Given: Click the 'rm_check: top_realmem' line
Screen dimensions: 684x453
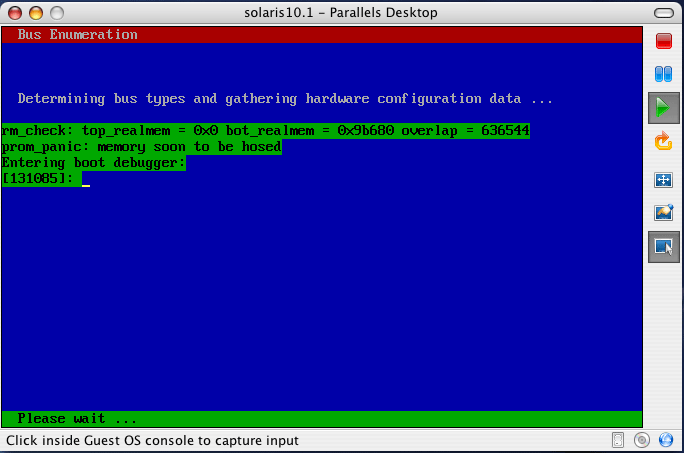Looking at the screenshot, I should [x=266, y=130].
